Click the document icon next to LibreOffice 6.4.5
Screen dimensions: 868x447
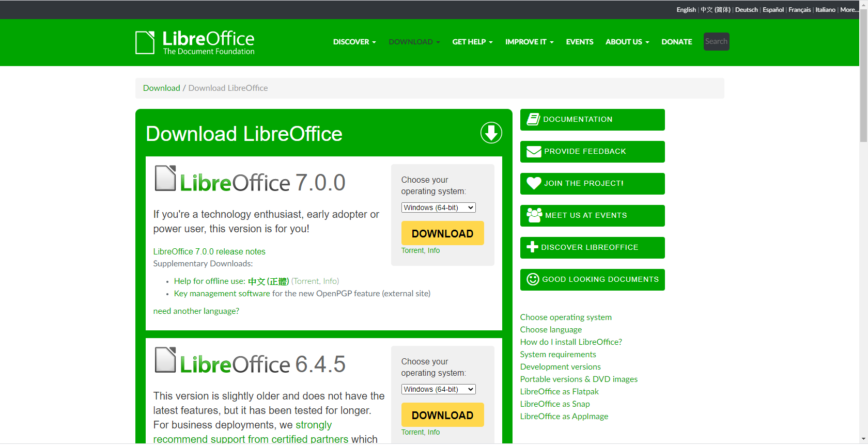click(165, 360)
